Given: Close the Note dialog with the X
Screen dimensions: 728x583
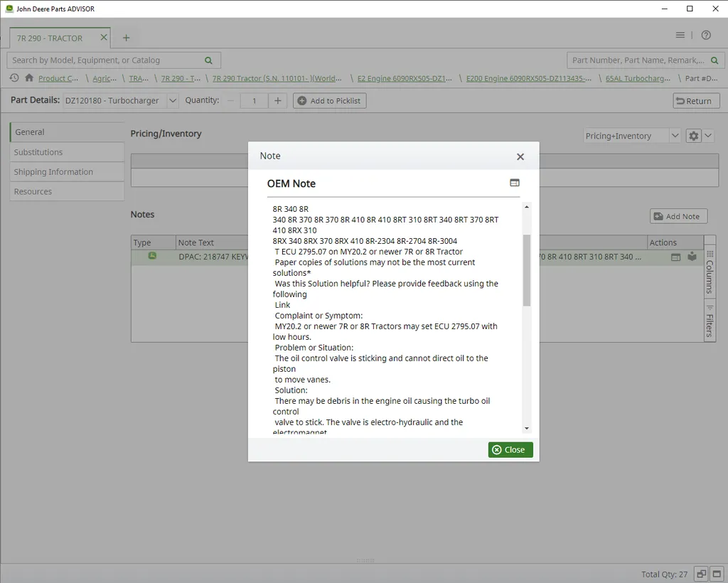Looking at the screenshot, I should coord(520,156).
